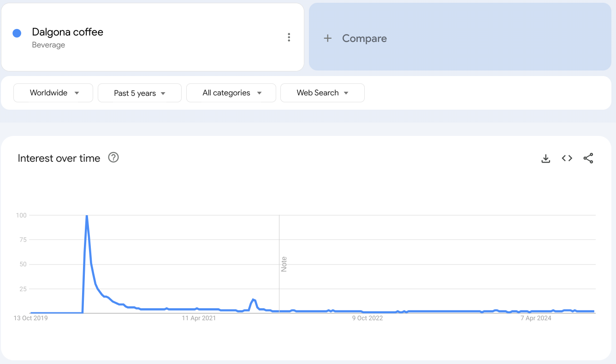Click the 11 Apr 2021 axis label
The width and height of the screenshot is (616, 364).
pyautogui.click(x=199, y=318)
